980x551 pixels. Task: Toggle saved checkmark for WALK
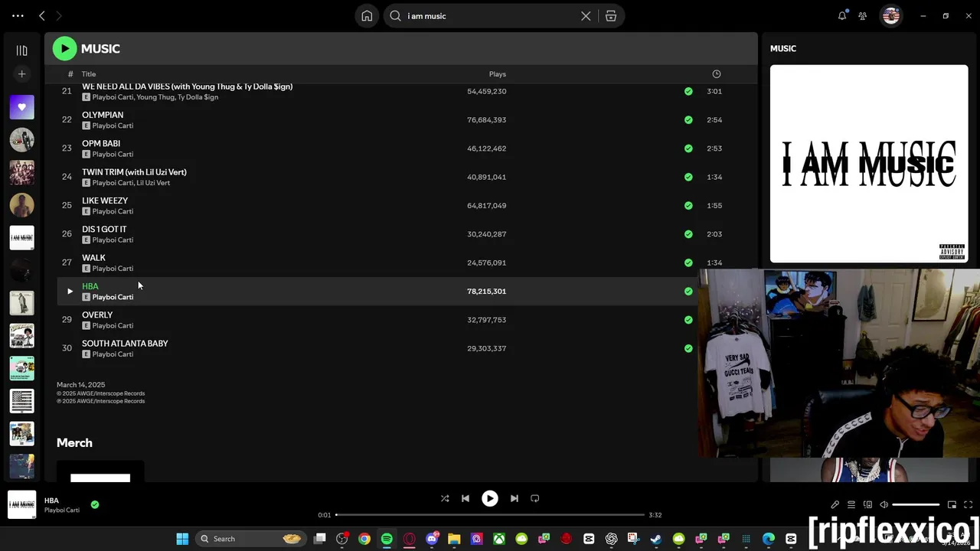pyautogui.click(x=688, y=262)
